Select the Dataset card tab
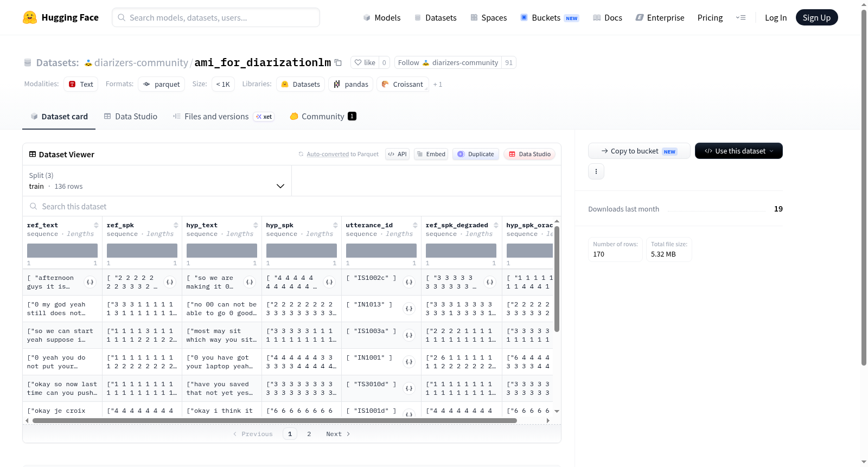868x467 pixels. click(59, 117)
